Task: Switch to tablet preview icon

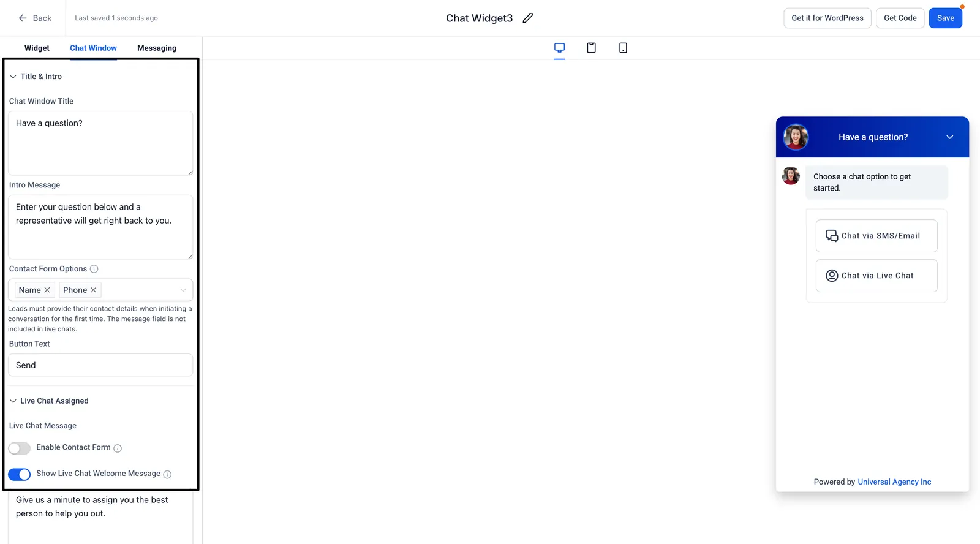Action: click(x=591, y=48)
